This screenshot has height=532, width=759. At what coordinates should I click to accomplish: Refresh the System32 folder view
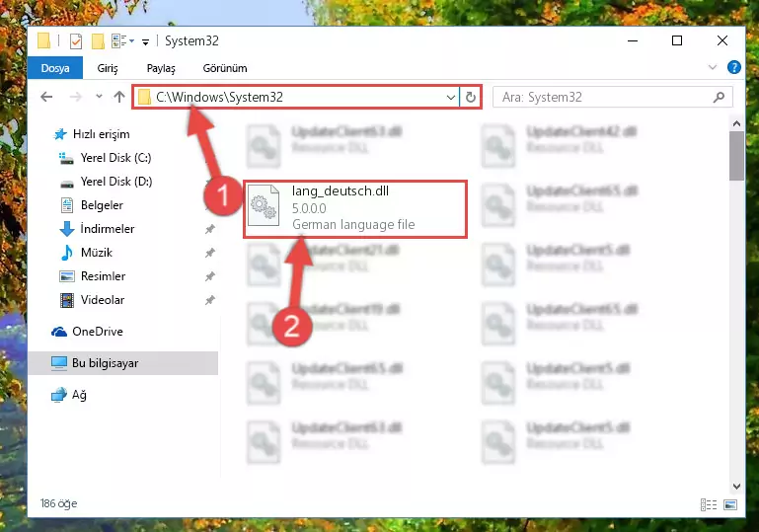click(x=470, y=98)
